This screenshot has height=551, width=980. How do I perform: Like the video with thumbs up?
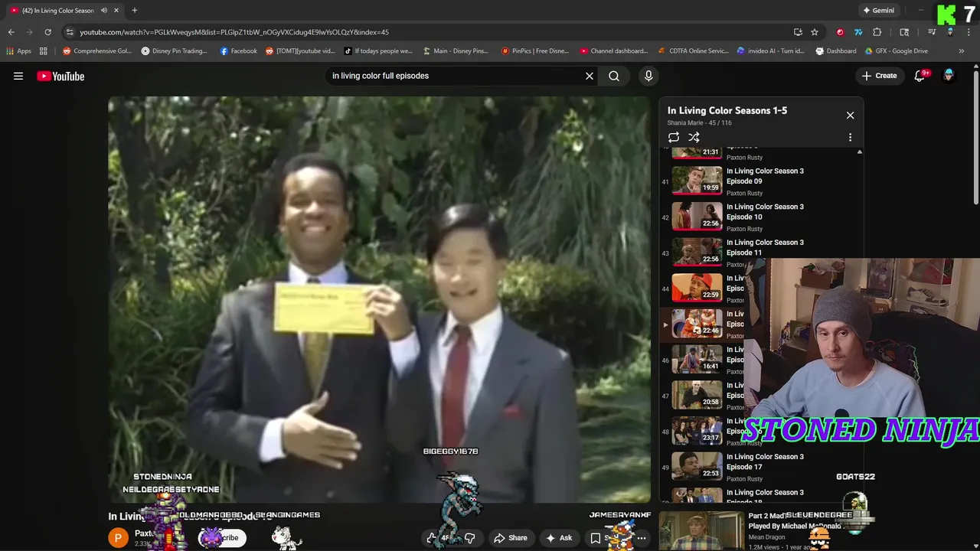(433, 538)
